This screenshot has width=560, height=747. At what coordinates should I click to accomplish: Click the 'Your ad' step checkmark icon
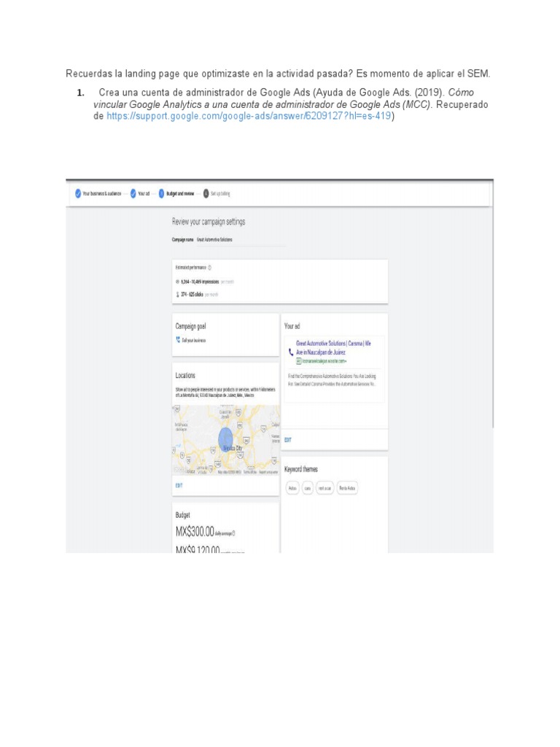tap(133, 193)
